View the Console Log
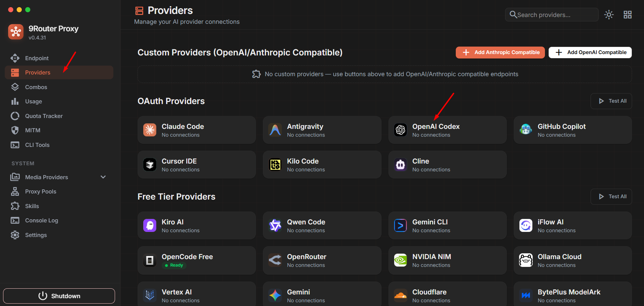The height and width of the screenshot is (306, 644). point(59,220)
